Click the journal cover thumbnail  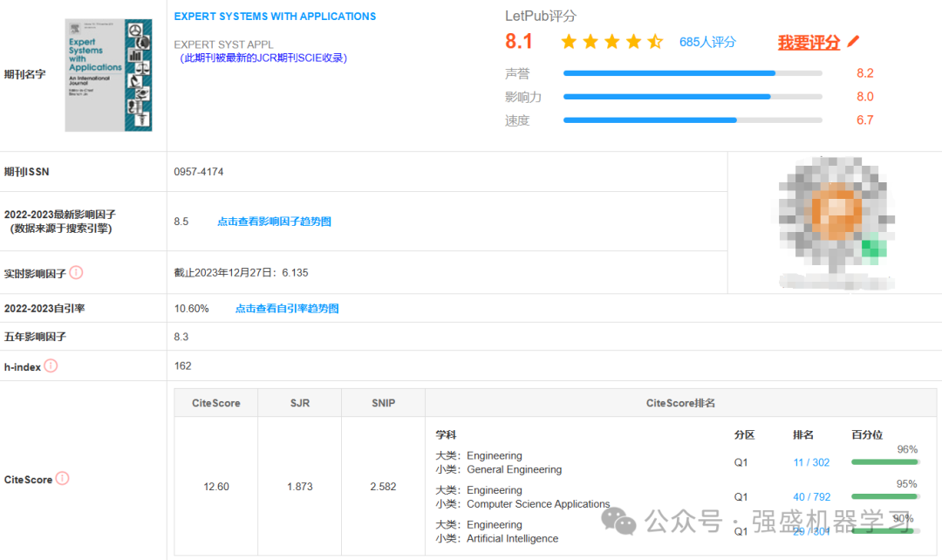108,74
